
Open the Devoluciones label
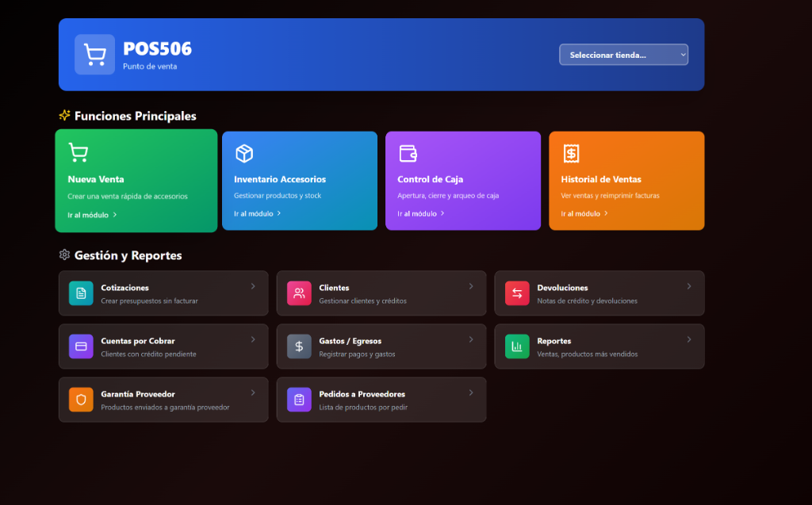562,288
